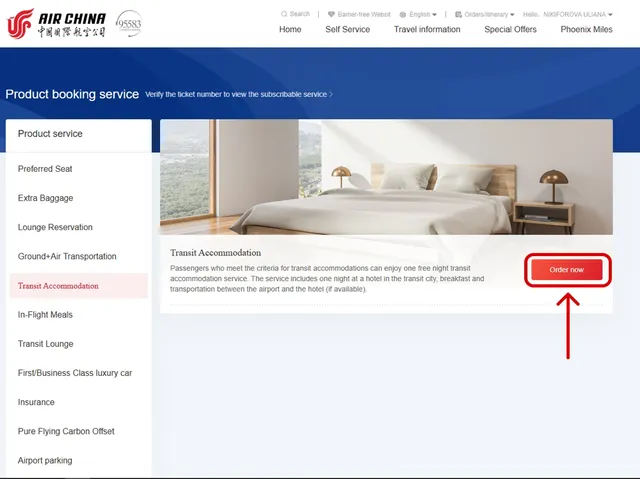Click the Order now button
Screen dimensions: 640x479
click(x=567, y=270)
